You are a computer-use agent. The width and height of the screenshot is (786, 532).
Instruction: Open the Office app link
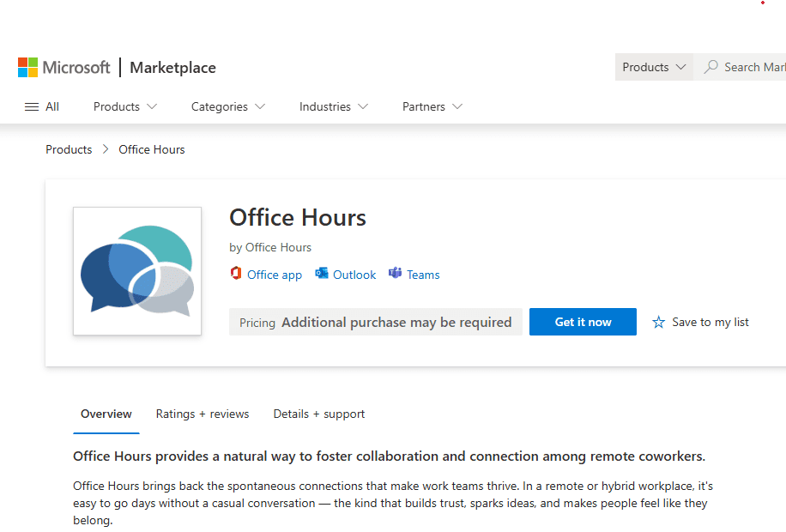pos(275,275)
